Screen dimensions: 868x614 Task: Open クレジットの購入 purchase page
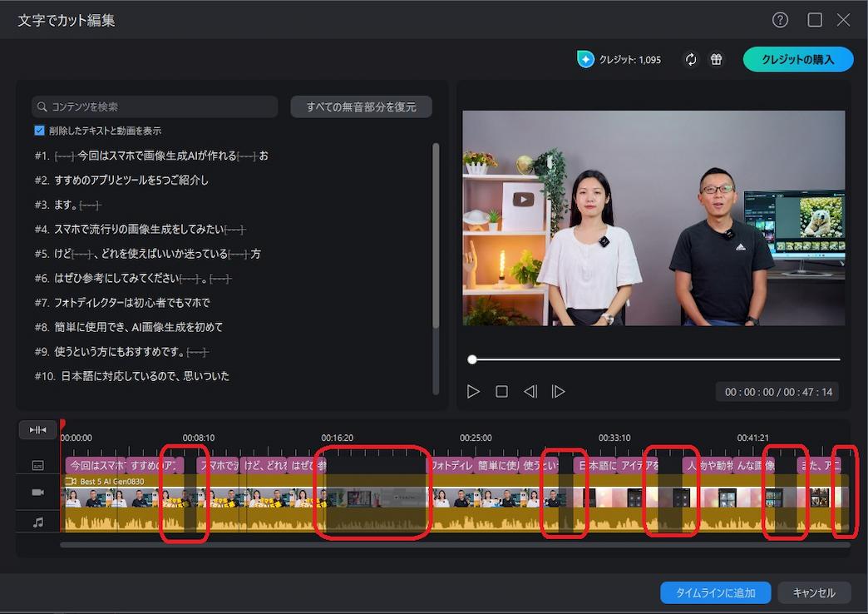[x=797, y=59]
